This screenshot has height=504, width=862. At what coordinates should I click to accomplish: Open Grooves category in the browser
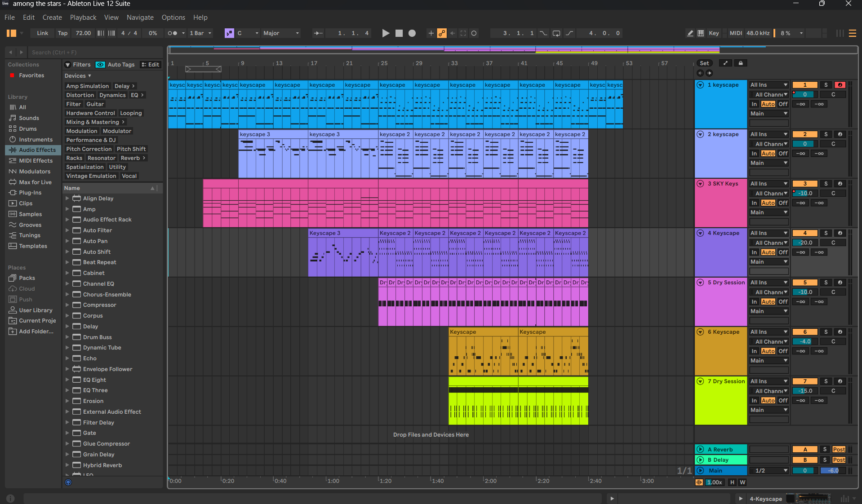30,225
